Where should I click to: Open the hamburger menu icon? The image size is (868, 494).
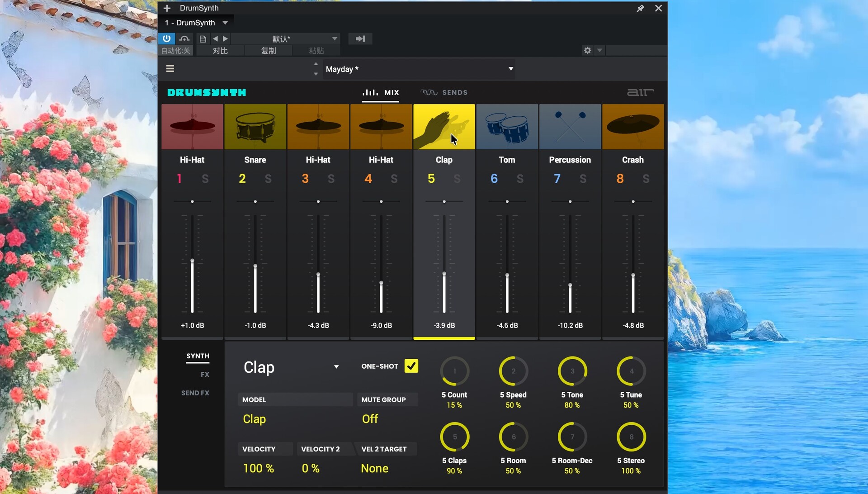point(170,69)
